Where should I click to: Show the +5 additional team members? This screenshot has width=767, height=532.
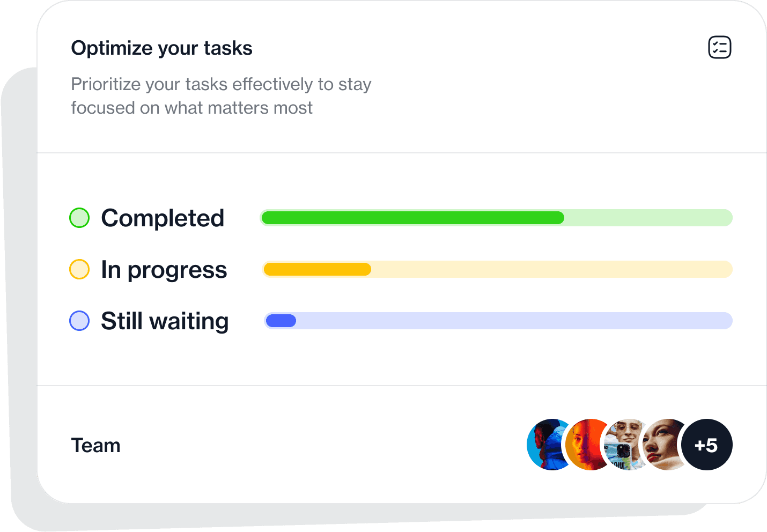(x=707, y=445)
